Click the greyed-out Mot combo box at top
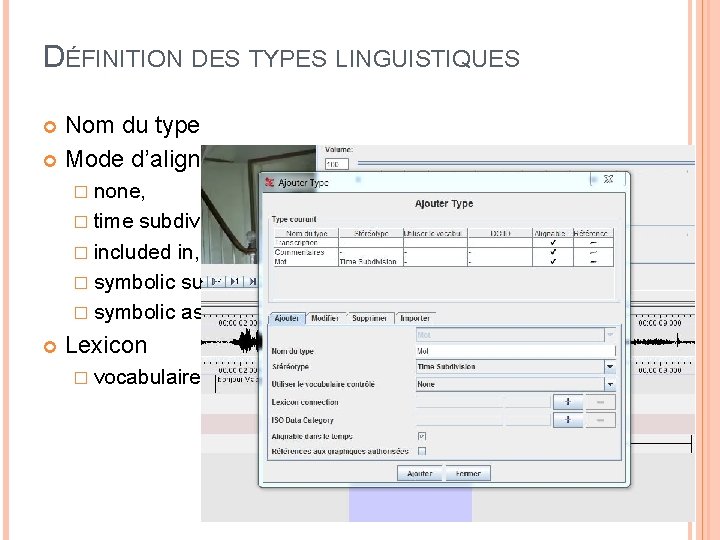The image size is (720, 540). pos(515,335)
